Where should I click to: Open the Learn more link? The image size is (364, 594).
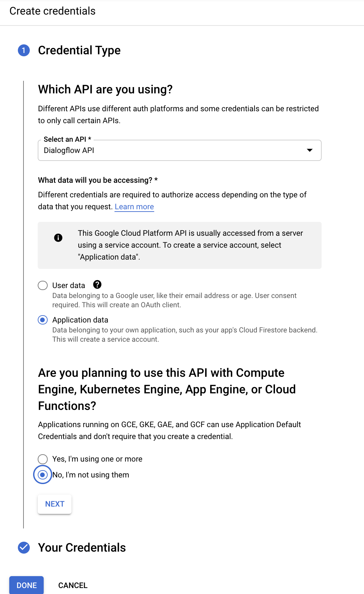tap(134, 207)
